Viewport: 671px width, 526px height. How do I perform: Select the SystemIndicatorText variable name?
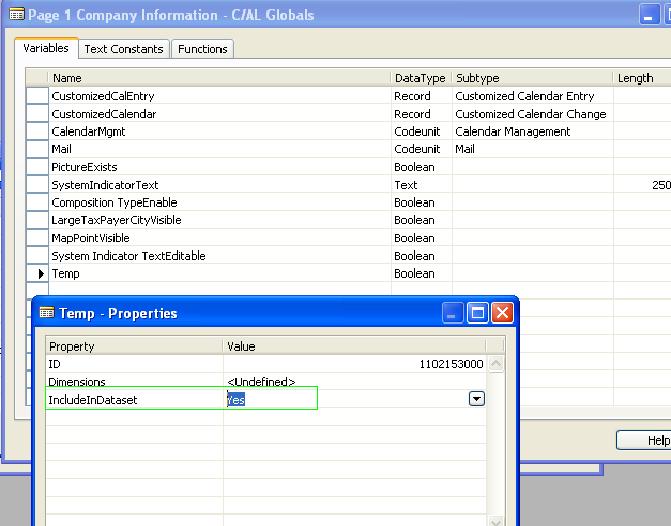pos(104,185)
